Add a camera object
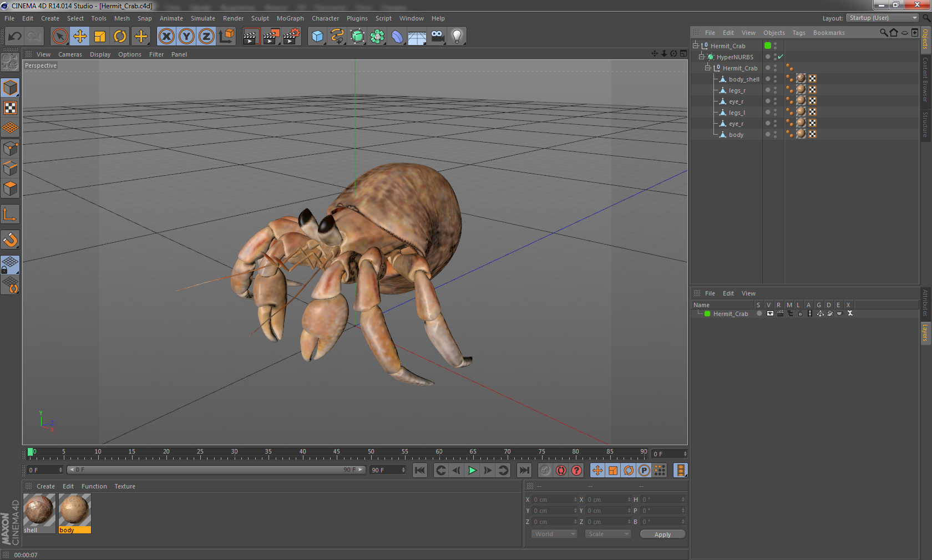 [438, 37]
